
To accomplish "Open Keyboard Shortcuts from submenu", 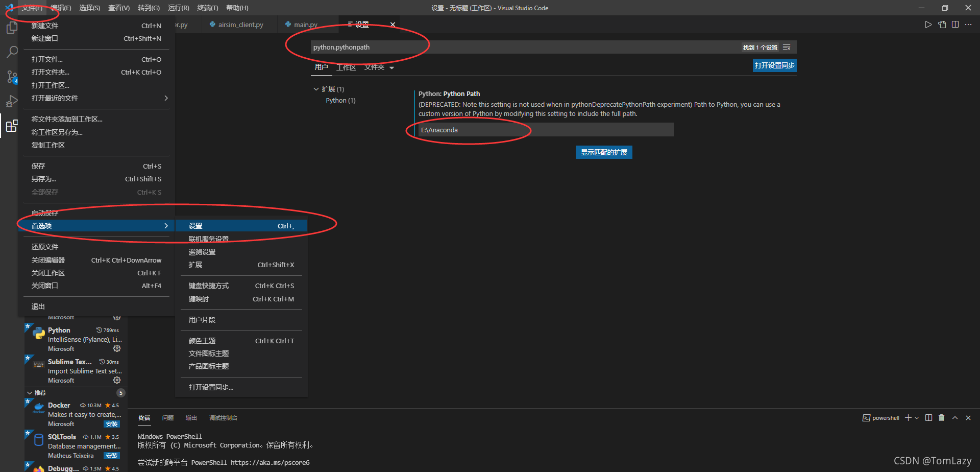I will (241, 286).
